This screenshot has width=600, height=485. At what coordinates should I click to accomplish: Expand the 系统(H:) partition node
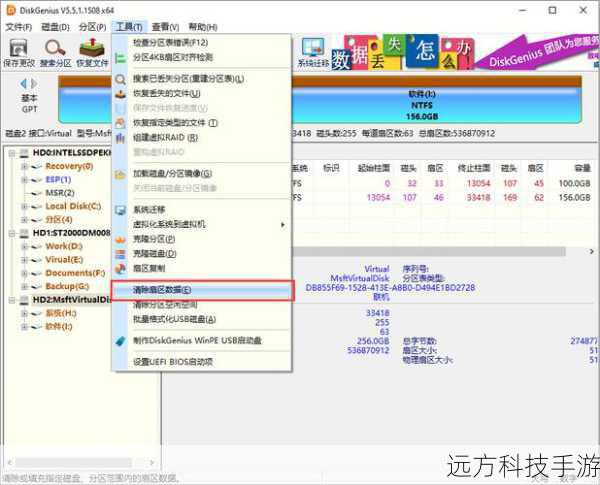pos(24,314)
